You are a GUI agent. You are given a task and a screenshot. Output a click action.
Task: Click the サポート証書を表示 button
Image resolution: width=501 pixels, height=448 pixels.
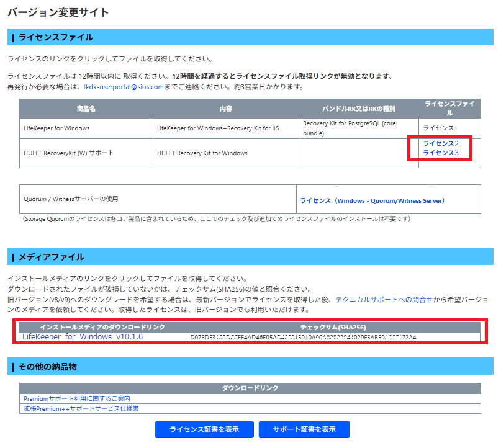(x=304, y=429)
